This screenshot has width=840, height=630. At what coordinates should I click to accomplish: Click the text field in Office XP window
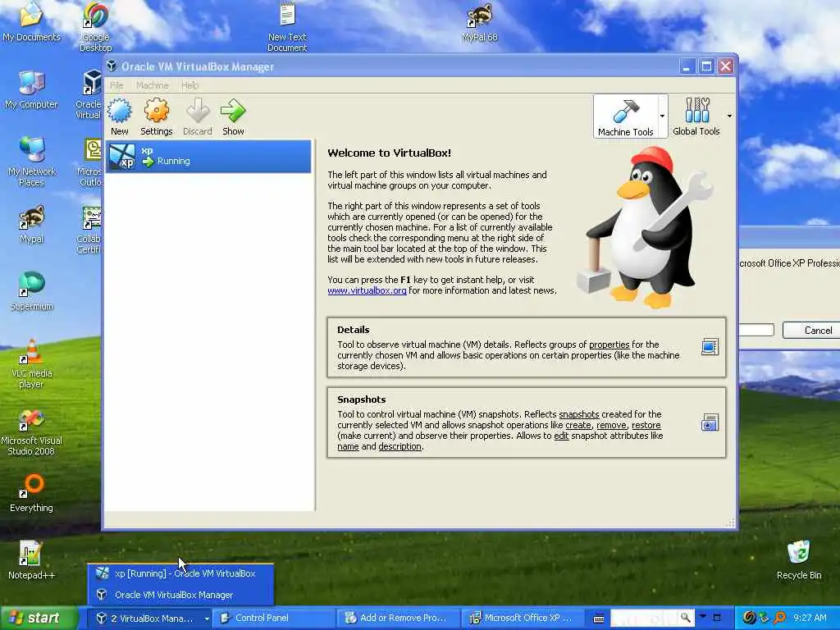pyautogui.click(x=756, y=330)
